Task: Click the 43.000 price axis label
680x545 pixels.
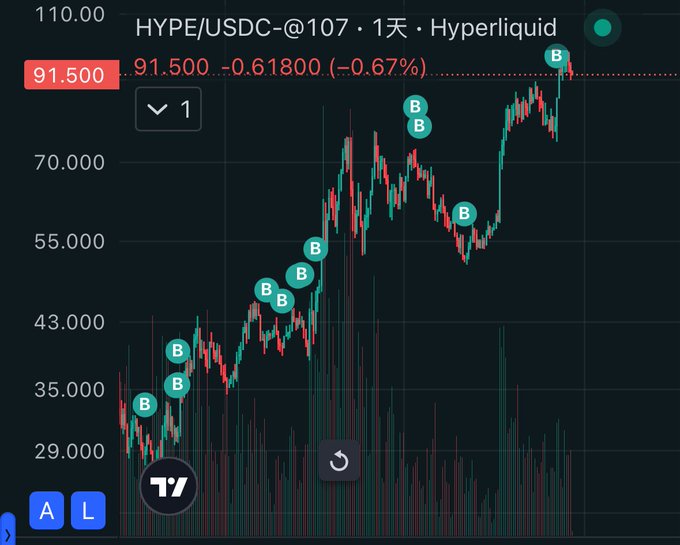Action: tap(69, 322)
